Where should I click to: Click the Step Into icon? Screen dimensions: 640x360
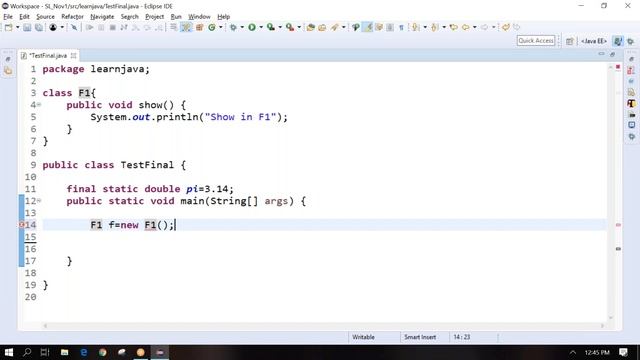tap(136, 27)
